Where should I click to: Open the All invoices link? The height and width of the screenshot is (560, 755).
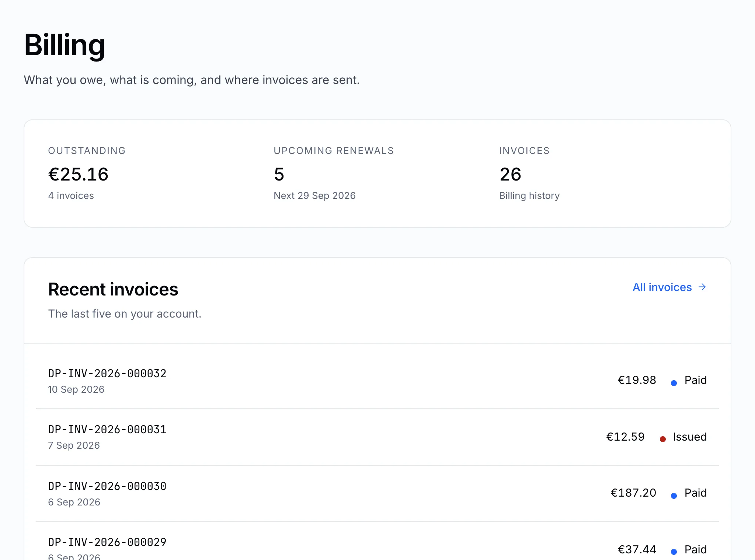669,287
